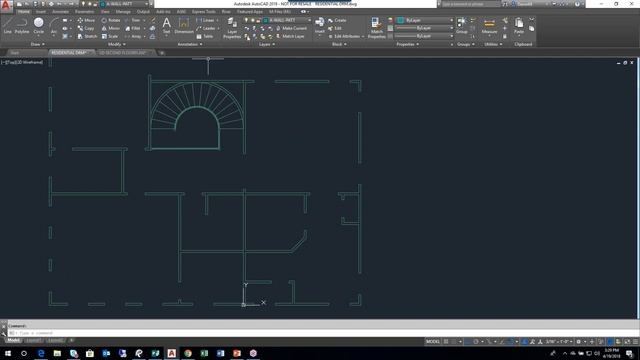
Task: Open the AutoCAD application menu logo
Action: pyautogui.click(x=6, y=5)
